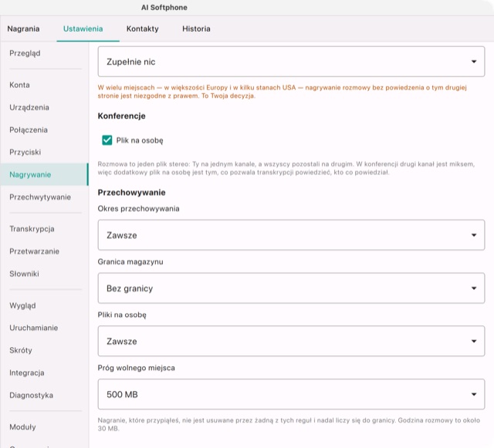Click the Plik na osobę label
The width and height of the screenshot is (494, 448).
pyautogui.click(x=140, y=140)
